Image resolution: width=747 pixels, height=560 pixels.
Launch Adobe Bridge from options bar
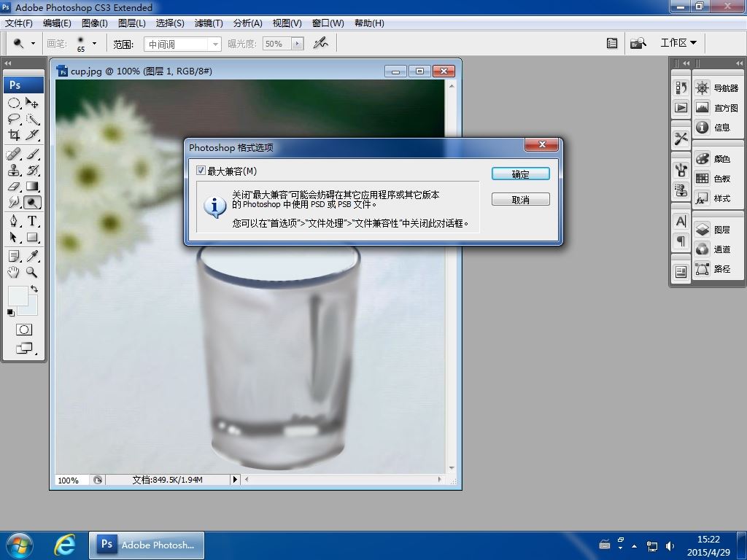(638, 43)
